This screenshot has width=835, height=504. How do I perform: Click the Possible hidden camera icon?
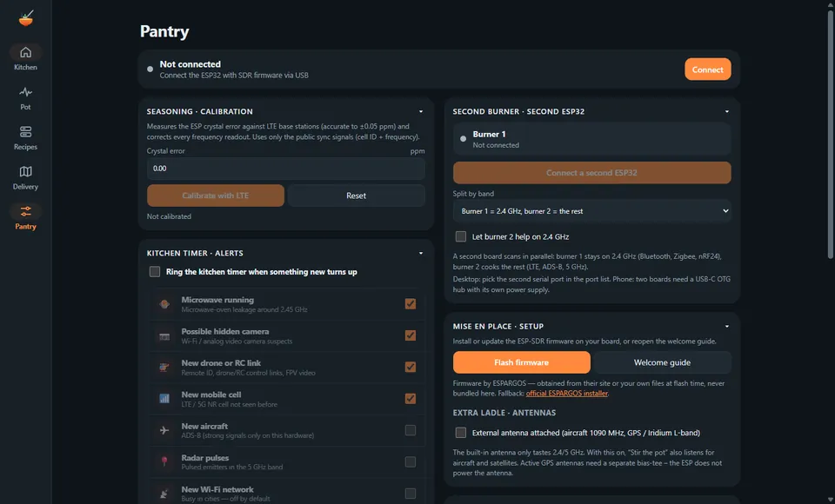[x=164, y=335]
